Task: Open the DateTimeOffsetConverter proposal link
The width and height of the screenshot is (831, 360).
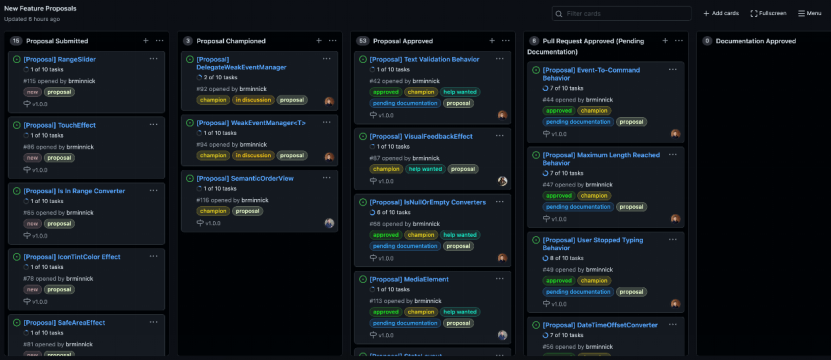Action: tap(600, 325)
